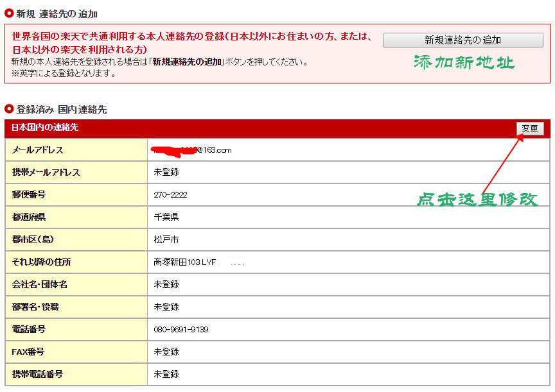This screenshot has height=392, width=555.
Task: Click the phone number 080-9691-9139
Action: point(181,329)
